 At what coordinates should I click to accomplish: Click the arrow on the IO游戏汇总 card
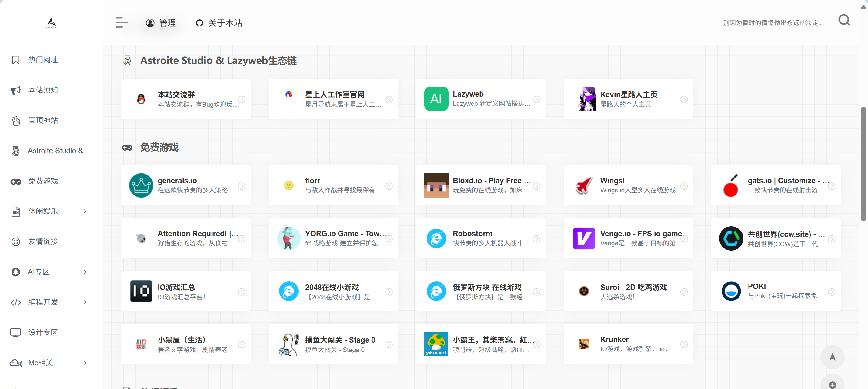(x=241, y=292)
